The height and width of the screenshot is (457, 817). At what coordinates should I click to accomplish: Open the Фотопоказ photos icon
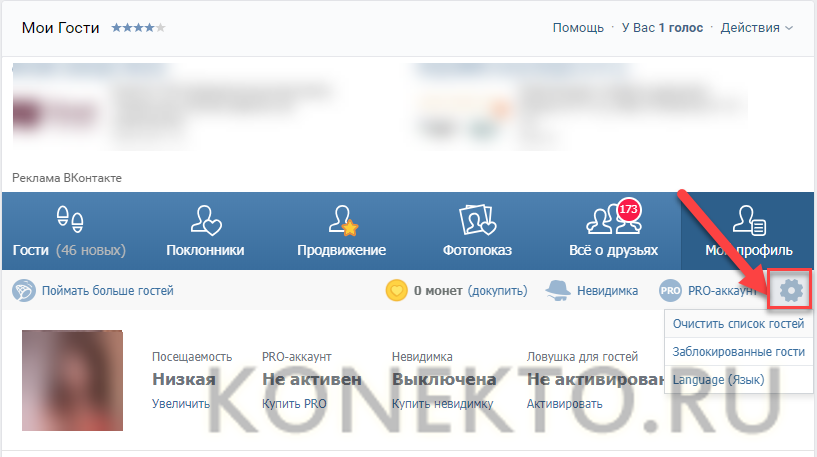(477, 218)
